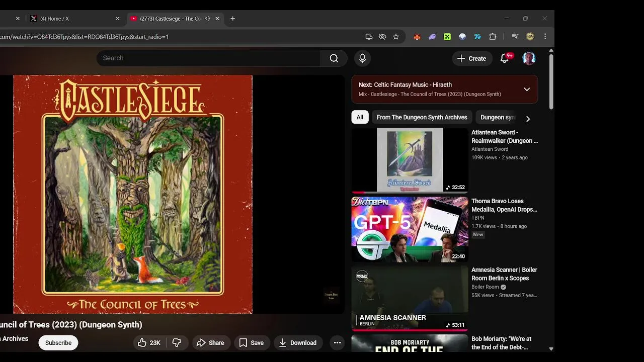Open the Chrome profile avatar

(x=530, y=37)
